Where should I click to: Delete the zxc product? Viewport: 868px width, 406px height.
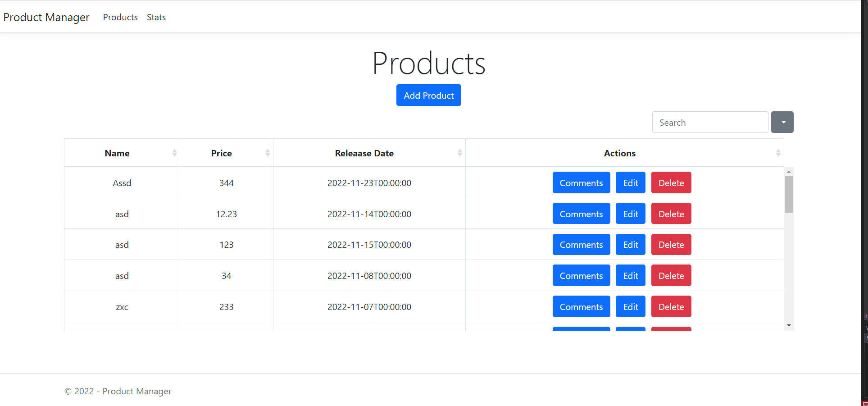(671, 306)
